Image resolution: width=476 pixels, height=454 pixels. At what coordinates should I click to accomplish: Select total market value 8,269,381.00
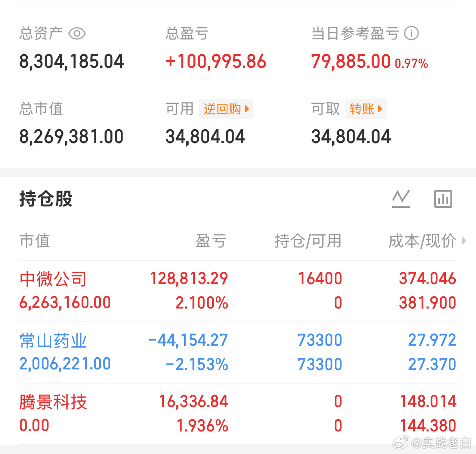(71, 137)
